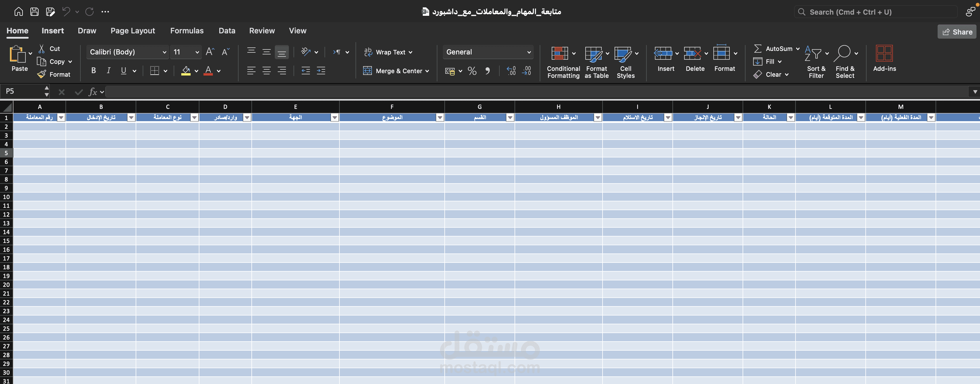Decrease font size with small A icon
The image size is (980, 384).
coord(226,52)
